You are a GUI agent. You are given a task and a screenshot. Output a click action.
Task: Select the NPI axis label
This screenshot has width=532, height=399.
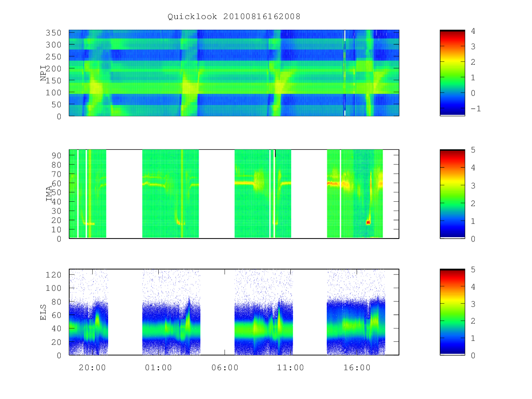[x=43, y=73]
